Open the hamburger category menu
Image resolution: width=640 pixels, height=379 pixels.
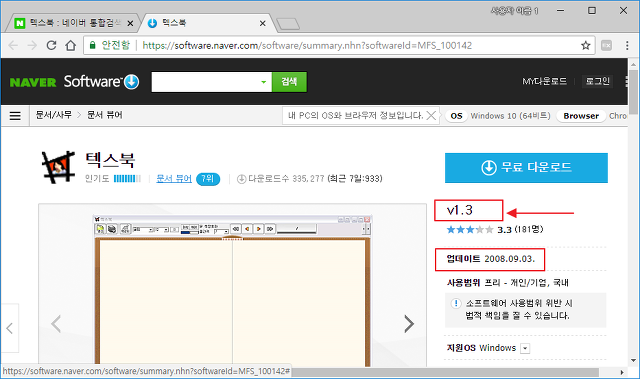click(x=15, y=116)
